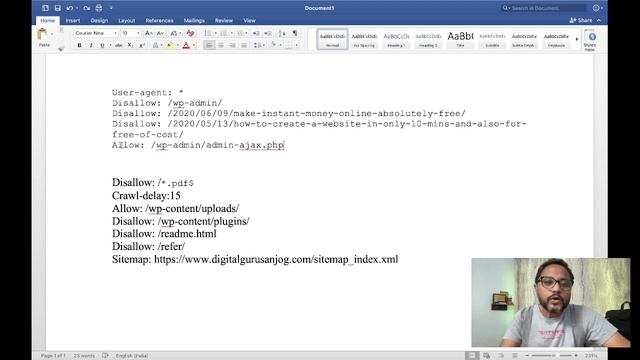640x360 pixels.
Task: Click the Decrease Indent icon
Action: click(256, 33)
